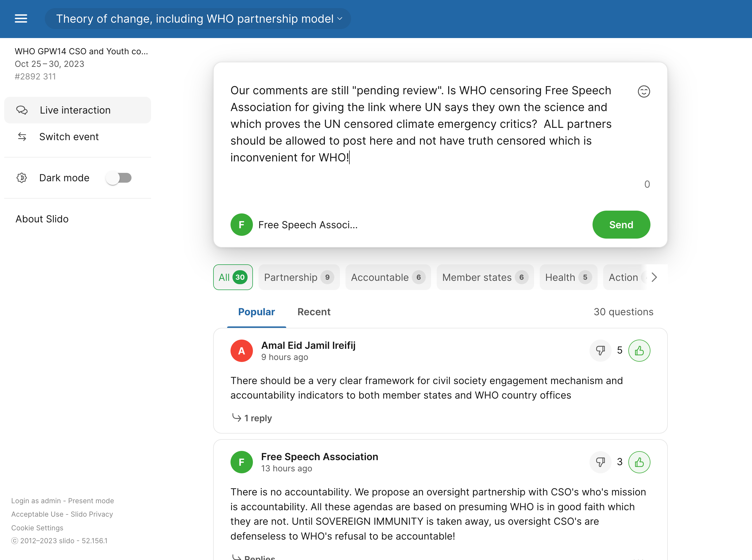Open the emoji picker smiley icon
The image size is (752, 560).
coord(643,91)
